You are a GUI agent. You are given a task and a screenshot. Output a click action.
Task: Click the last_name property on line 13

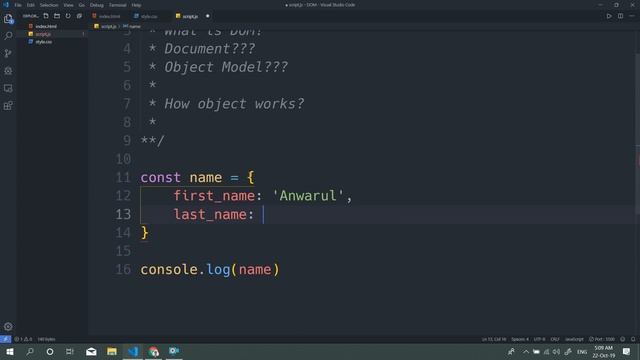210,214
